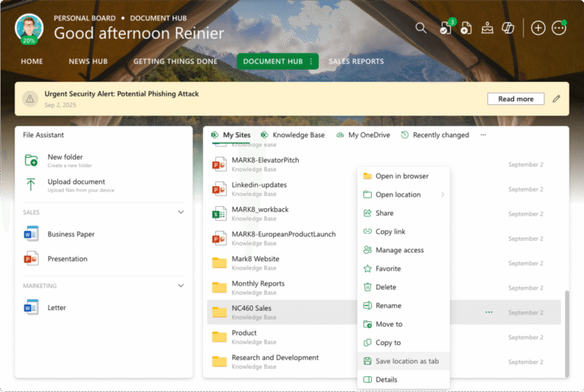Click the New folder icon in File Assistant
584x392 pixels.
click(31, 160)
